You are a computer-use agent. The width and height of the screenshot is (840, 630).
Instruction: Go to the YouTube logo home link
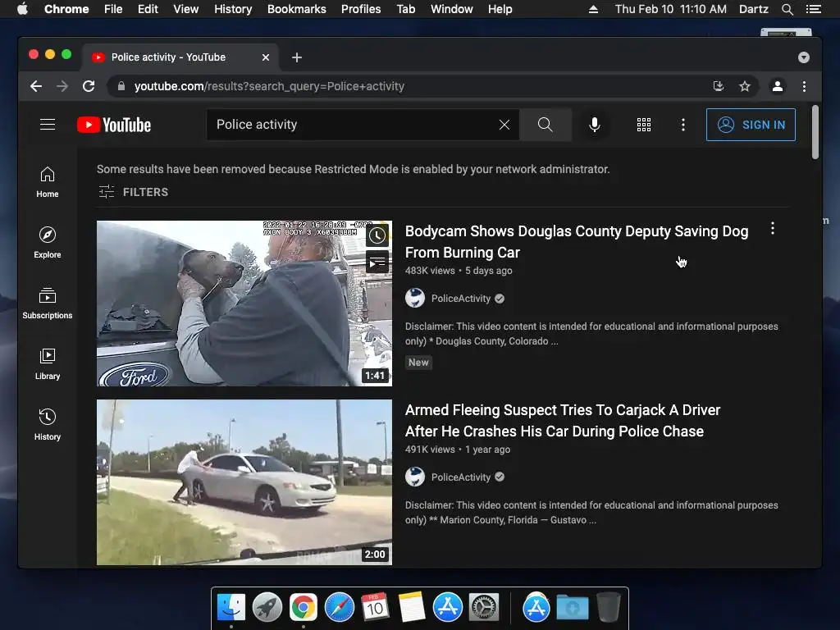click(114, 125)
